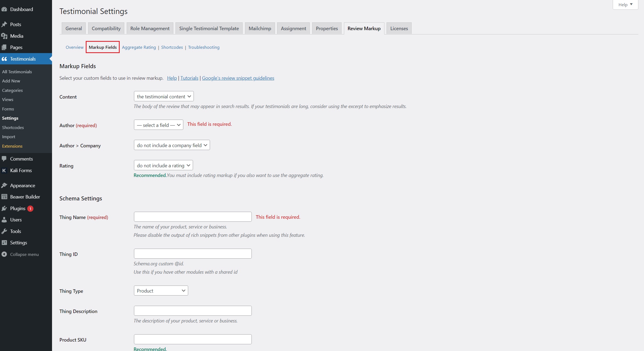Switch to the Aggregate Rating tab

[x=138, y=47]
